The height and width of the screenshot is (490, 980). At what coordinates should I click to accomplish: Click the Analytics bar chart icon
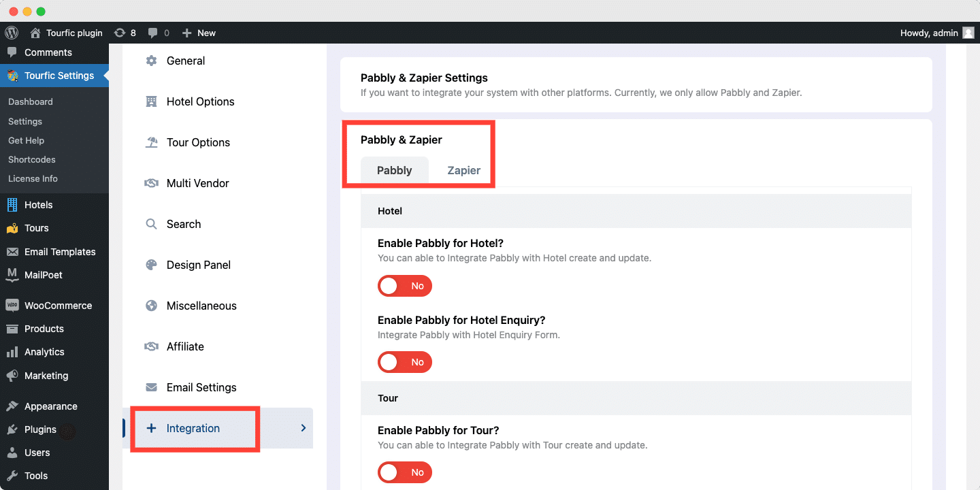12,352
